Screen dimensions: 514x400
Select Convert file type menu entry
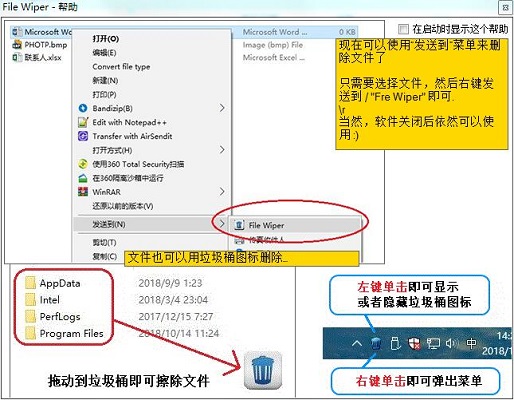click(x=121, y=67)
